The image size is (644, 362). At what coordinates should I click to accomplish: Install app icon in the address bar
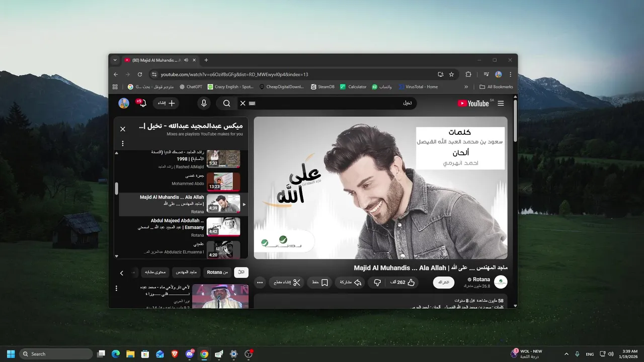tap(441, 74)
